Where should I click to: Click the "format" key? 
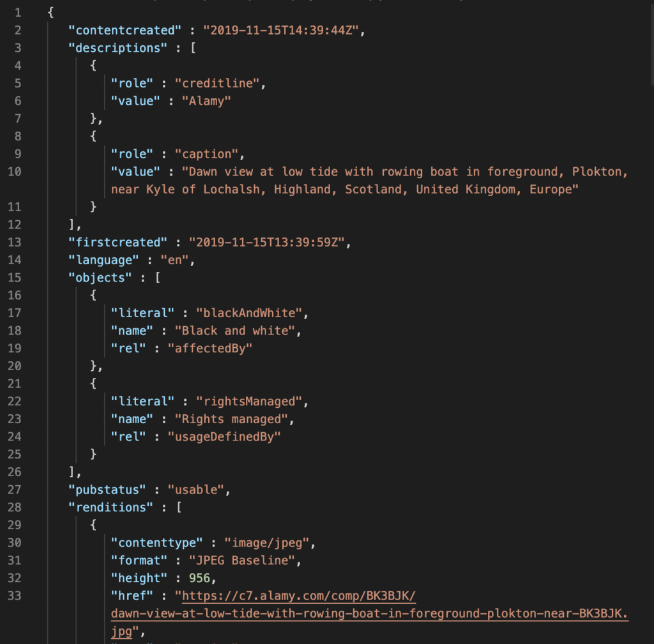tap(139, 560)
